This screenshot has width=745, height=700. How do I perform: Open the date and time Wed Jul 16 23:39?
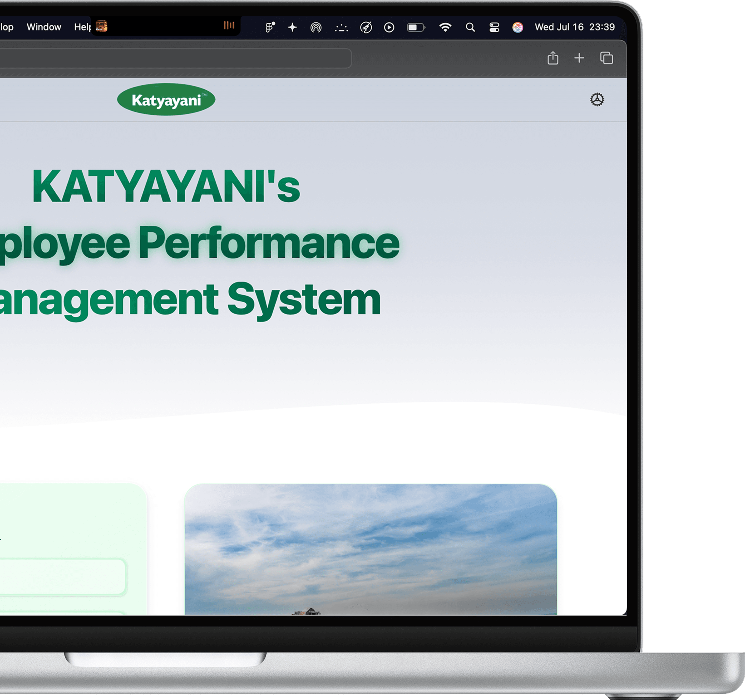[574, 27]
